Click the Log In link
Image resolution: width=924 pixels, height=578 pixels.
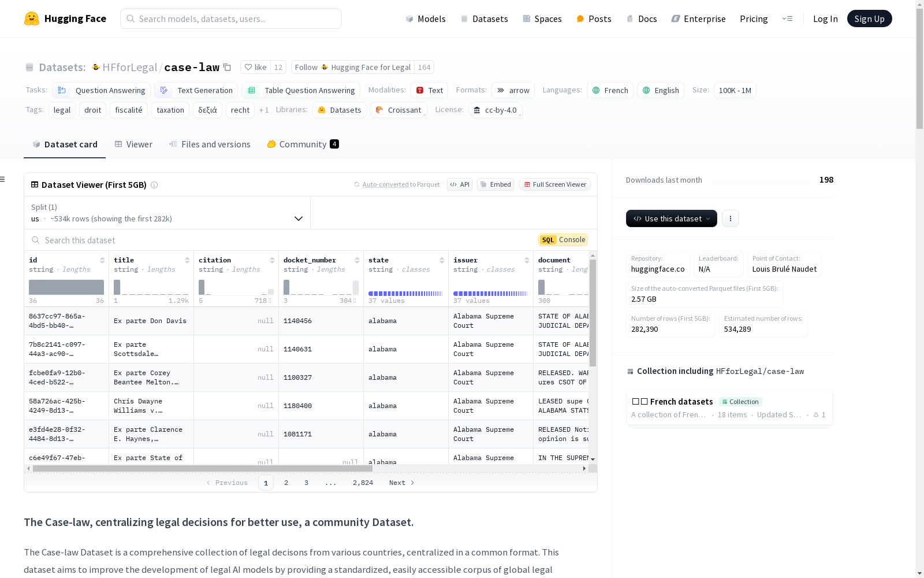pyautogui.click(x=825, y=18)
